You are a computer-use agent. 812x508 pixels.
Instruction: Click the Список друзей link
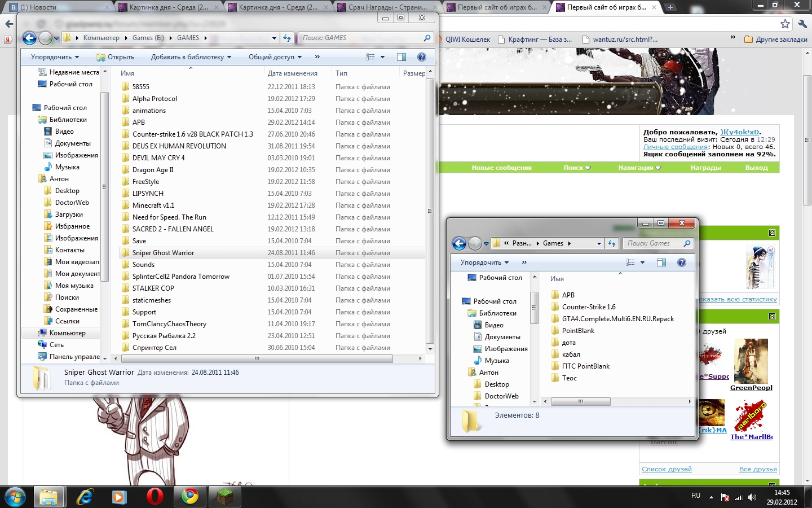[x=667, y=469]
